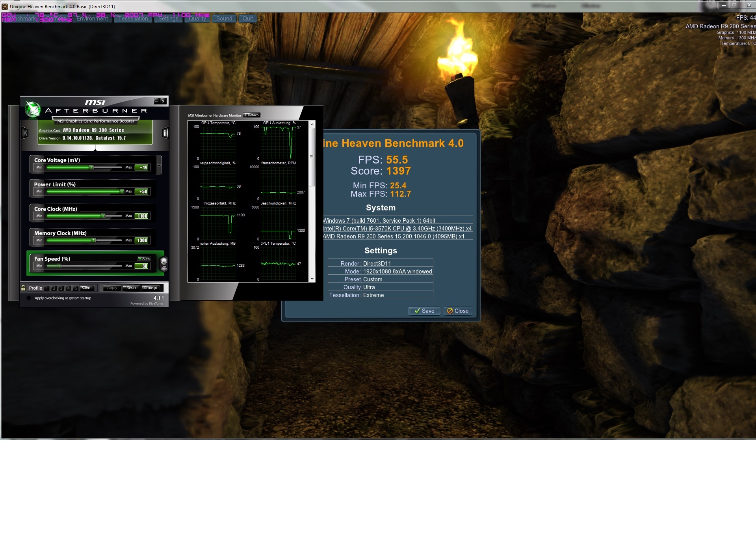Click the CPU1 Temperatur graph
756x545 pixels.
[x=278, y=263]
